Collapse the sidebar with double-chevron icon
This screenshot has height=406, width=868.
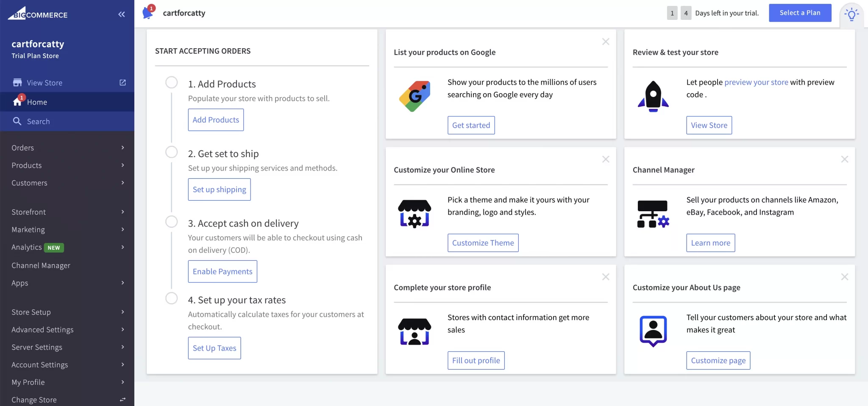(122, 14)
